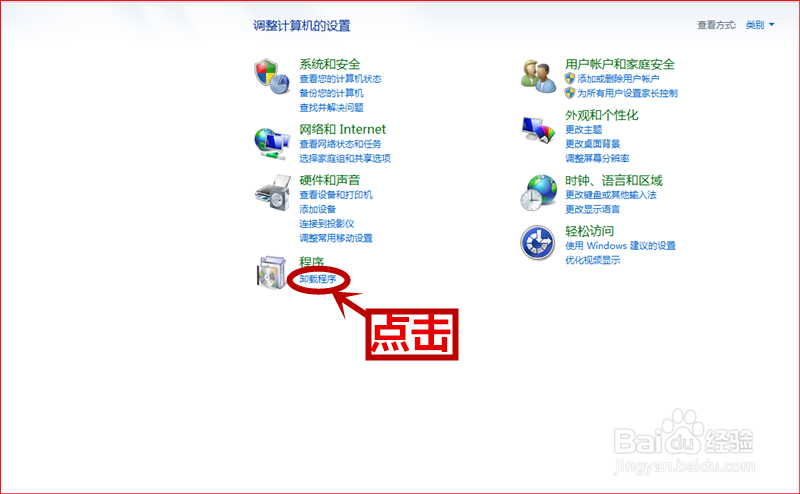Open 用户帐户和家庭安全 heading
Screen dimensions: 800x494
[x=620, y=64]
